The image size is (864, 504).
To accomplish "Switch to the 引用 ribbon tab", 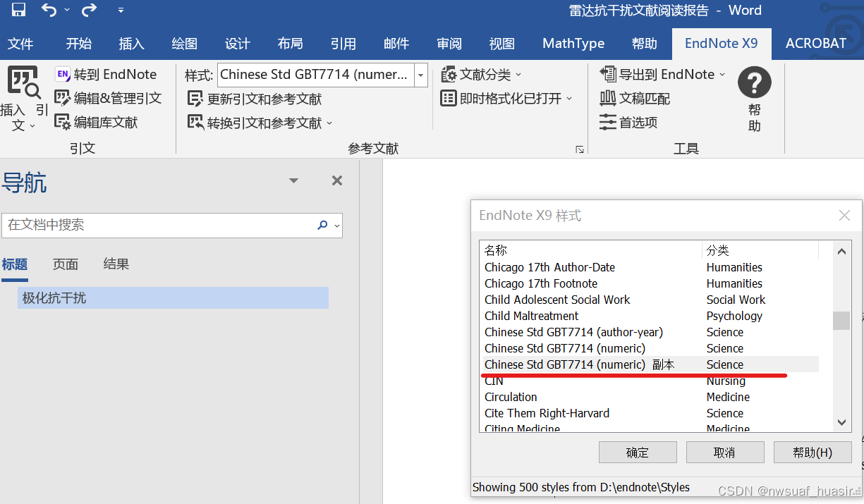I will [x=343, y=44].
